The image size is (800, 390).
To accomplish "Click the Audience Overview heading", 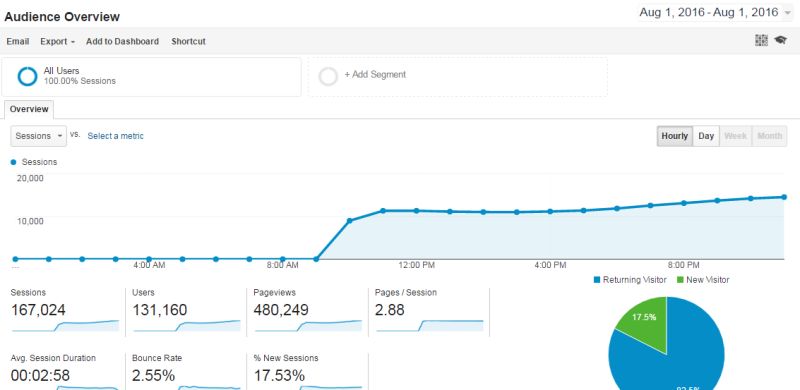I will tap(62, 17).
